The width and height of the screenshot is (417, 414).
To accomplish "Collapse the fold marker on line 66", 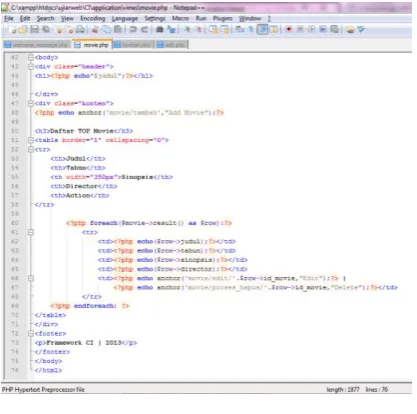I will pos(31,278).
